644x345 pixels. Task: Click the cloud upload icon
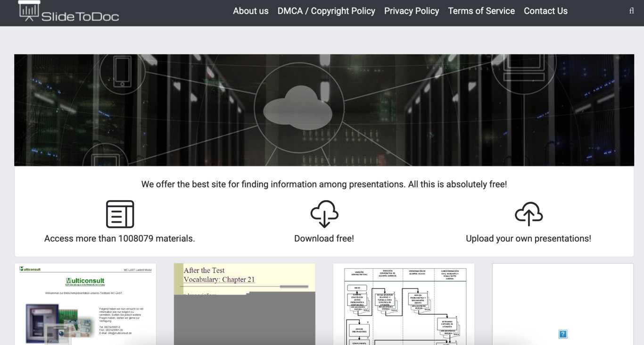click(528, 214)
